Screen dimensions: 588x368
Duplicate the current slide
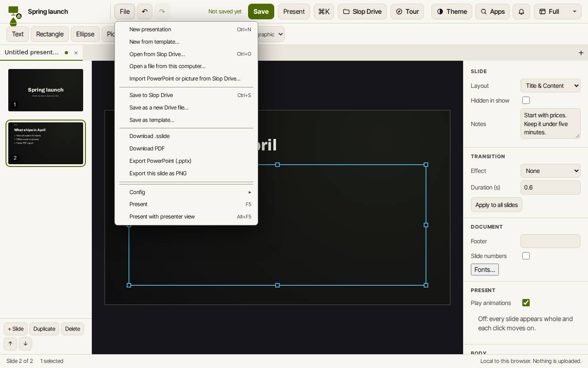pyautogui.click(x=44, y=329)
